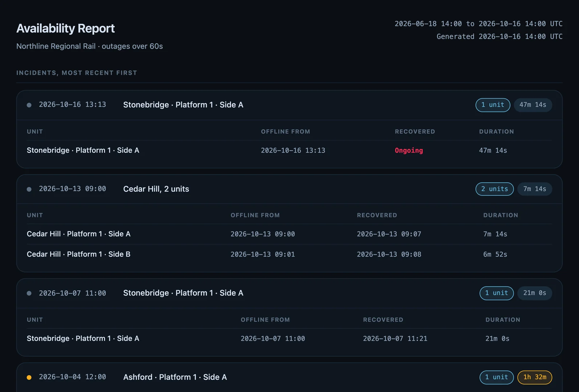
Task: Click offline time '2026-10-16 13:13' in table row
Action: [293, 150]
